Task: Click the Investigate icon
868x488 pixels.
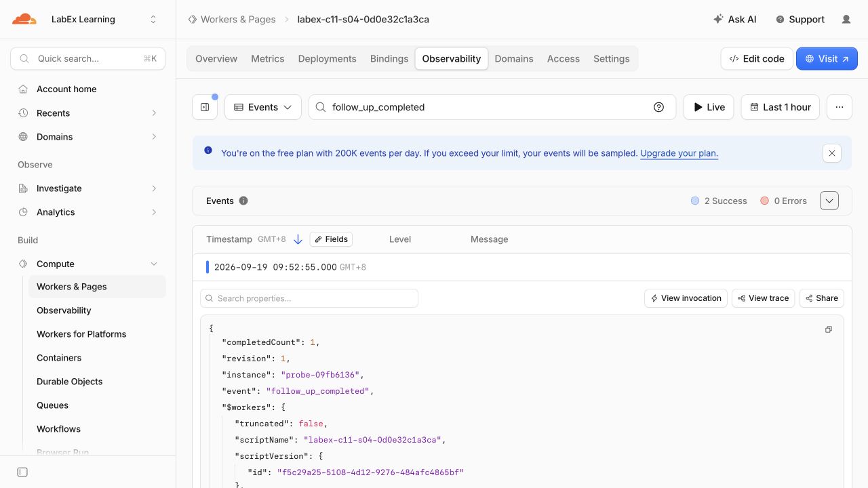Action: 23,188
